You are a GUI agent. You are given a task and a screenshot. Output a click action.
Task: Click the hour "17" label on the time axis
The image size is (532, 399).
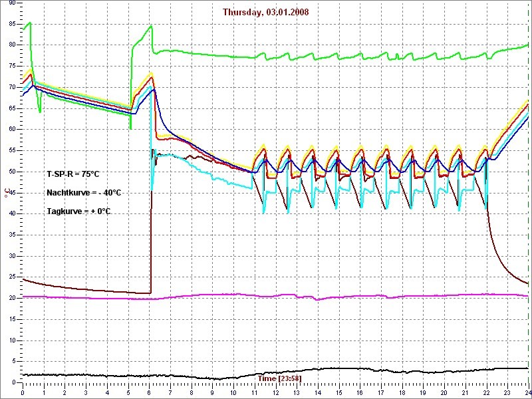pyautogui.click(x=381, y=393)
